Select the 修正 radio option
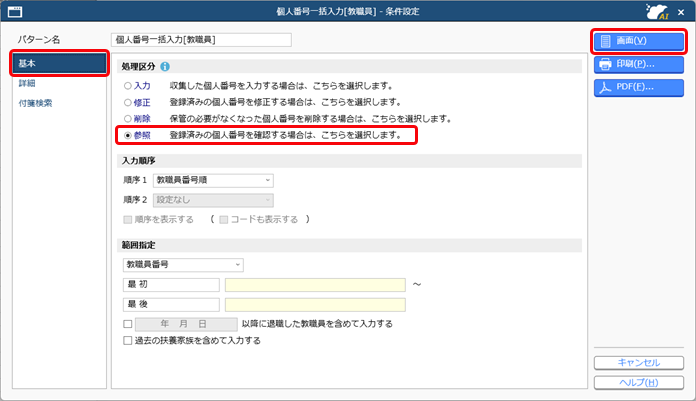 (x=128, y=103)
